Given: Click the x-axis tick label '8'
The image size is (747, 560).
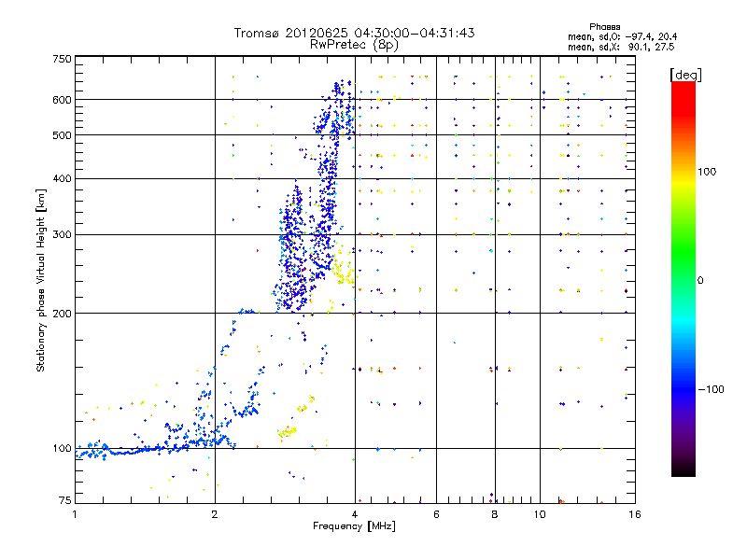Looking at the screenshot, I should (495, 514).
